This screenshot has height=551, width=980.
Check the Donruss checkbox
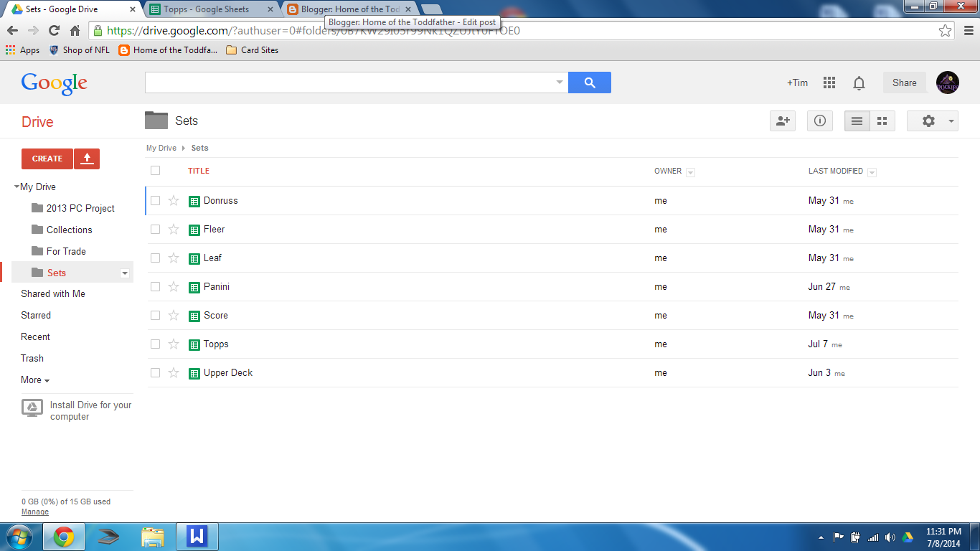155,201
